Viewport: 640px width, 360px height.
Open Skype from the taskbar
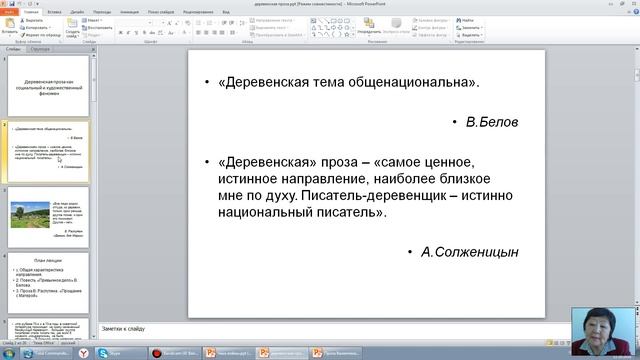pos(120,353)
